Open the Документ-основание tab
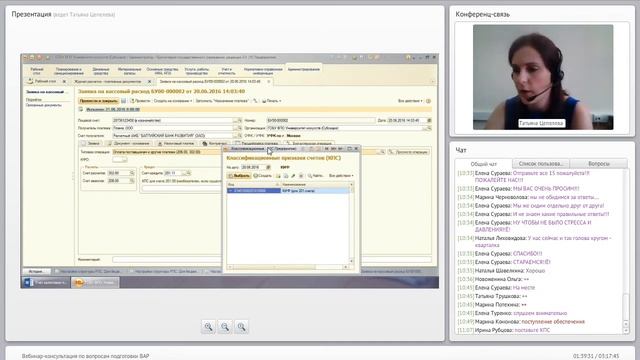 click(129, 143)
